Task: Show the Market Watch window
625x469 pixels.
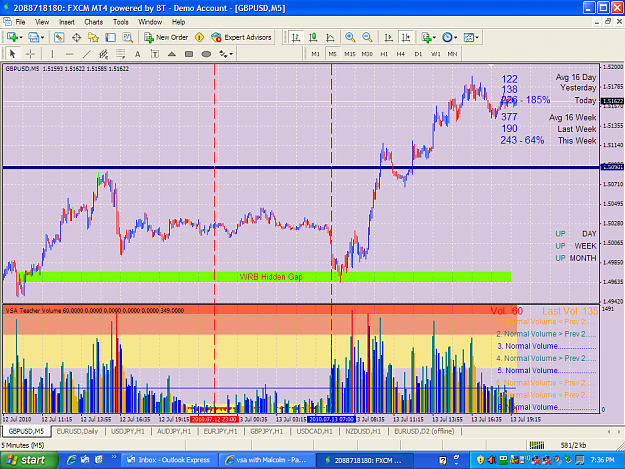Action: pos(59,37)
